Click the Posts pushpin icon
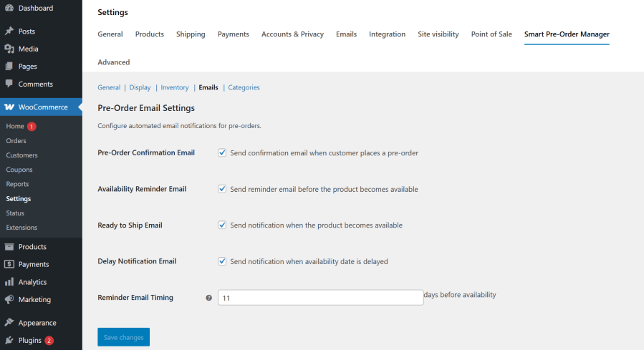 click(x=9, y=31)
